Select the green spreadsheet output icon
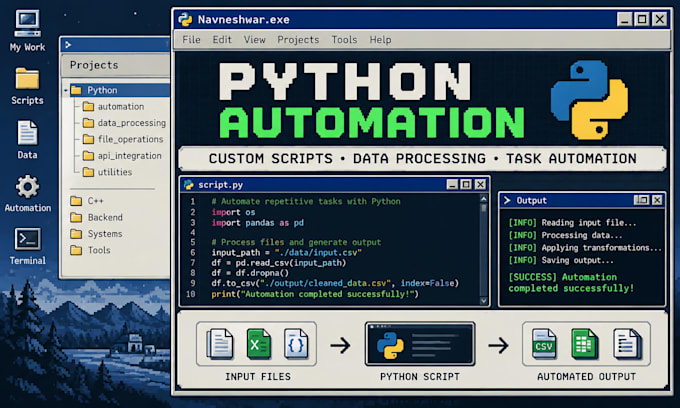This screenshot has width=680, height=408. click(584, 344)
